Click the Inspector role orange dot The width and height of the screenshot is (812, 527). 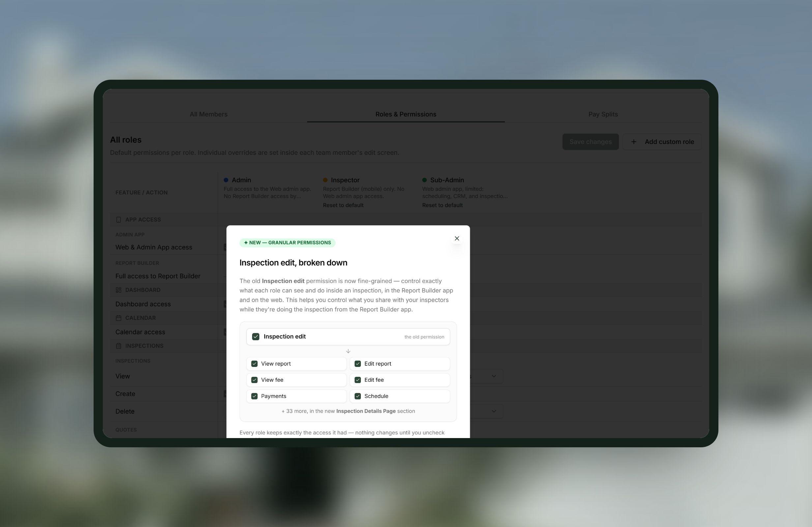[325, 180]
